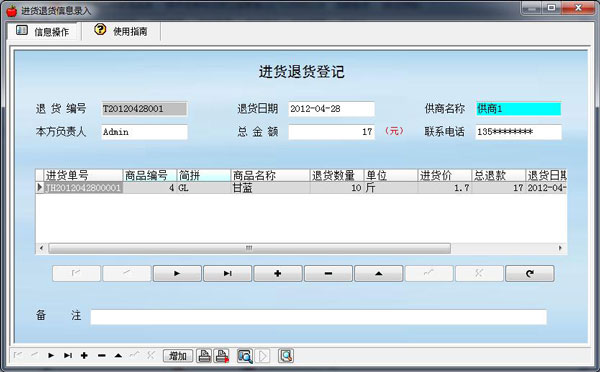Click small minus icon in bottom toolbar
The height and width of the screenshot is (372, 600).
[x=101, y=356]
